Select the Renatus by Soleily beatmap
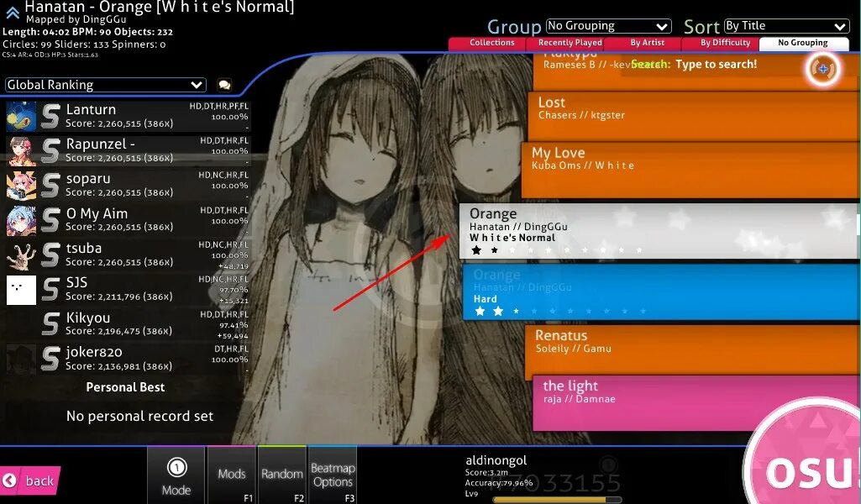This screenshot has width=861, height=504. 692,352
